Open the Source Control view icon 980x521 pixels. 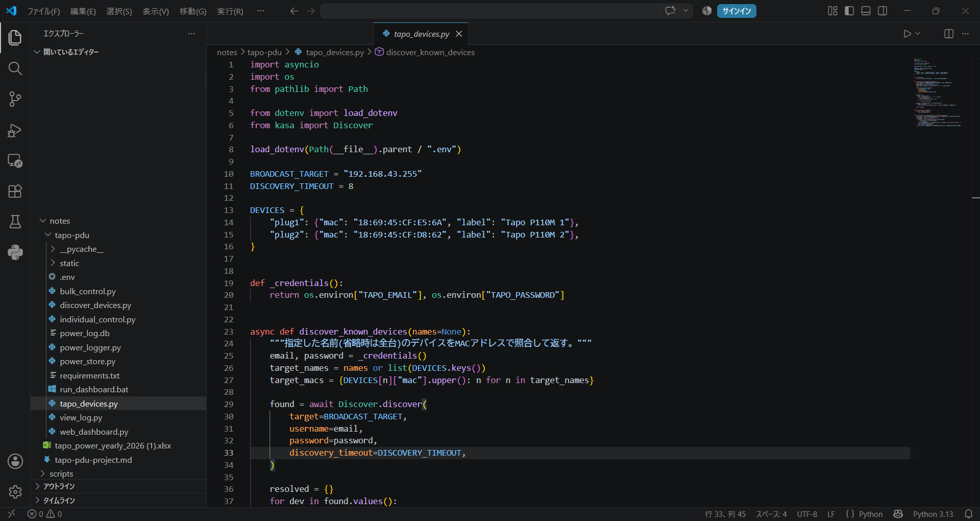pyautogui.click(x=15, y=99)
